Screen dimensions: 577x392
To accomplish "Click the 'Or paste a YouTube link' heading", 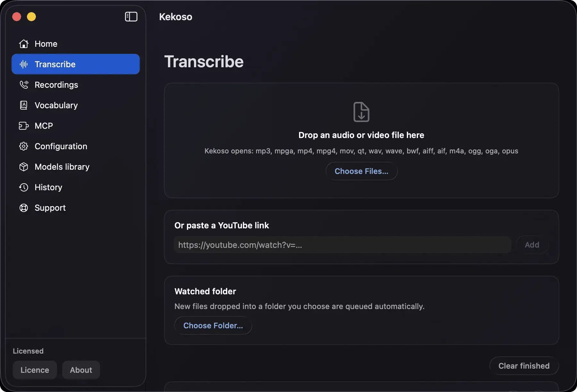I will point(222,225).
